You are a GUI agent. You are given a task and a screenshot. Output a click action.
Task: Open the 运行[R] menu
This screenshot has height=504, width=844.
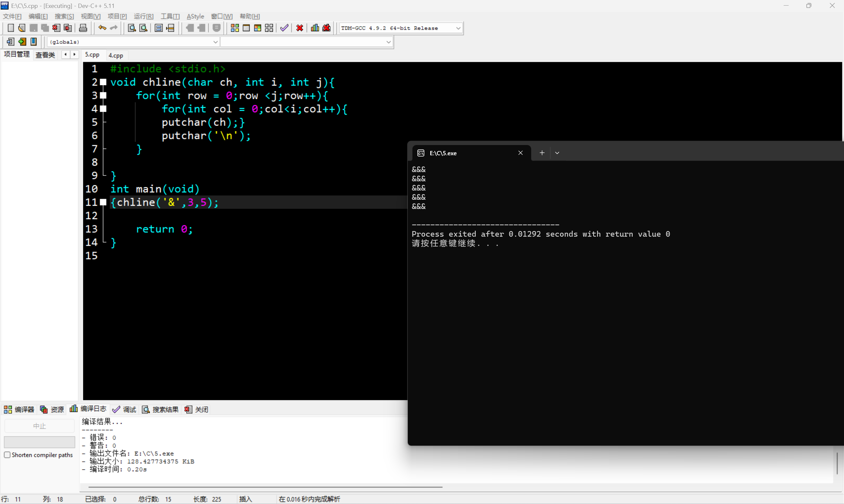pos(143,16)
